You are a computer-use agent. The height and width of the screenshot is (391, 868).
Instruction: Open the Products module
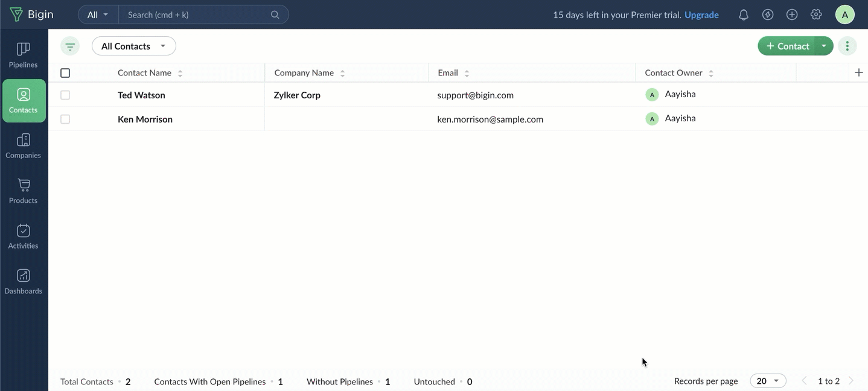pos(24,191)
